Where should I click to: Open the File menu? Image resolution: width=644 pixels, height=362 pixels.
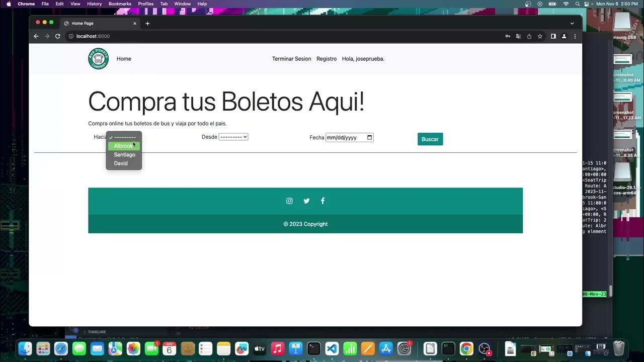[45, 4]
